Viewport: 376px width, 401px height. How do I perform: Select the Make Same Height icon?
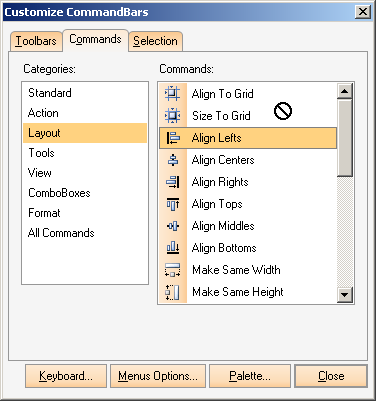(173, 292)
